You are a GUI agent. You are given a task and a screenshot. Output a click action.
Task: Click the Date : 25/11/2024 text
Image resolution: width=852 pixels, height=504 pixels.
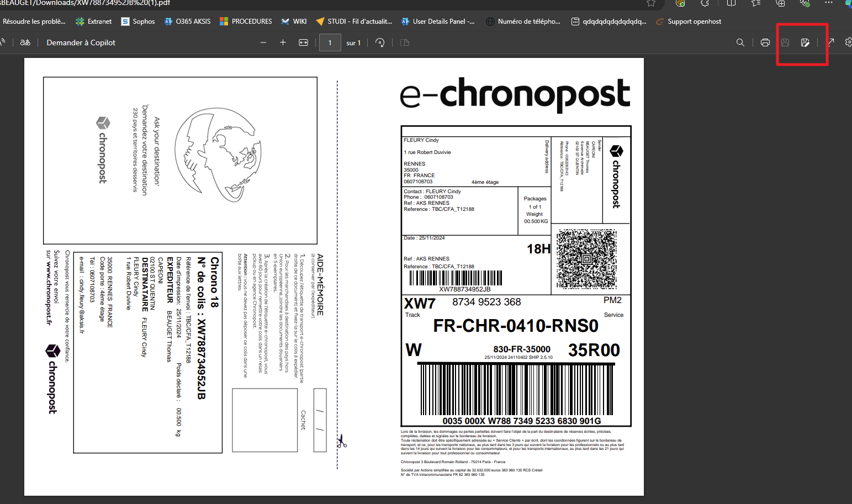[x=424, y=238]
